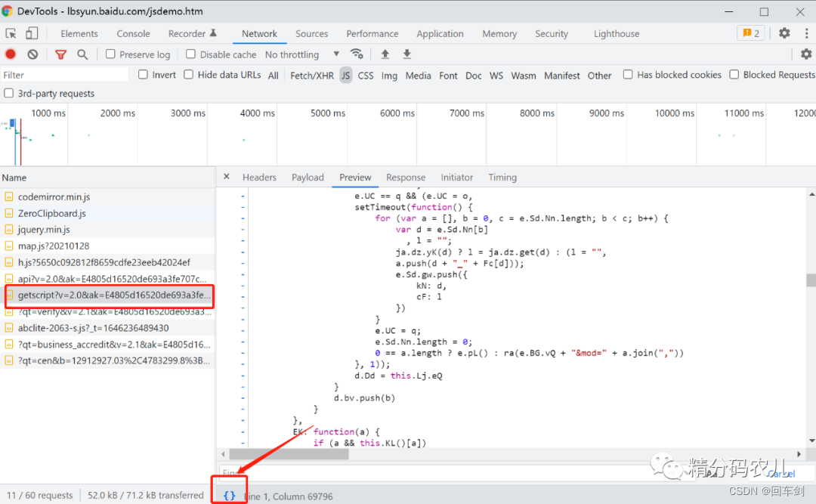
Task: Switch to the Elements tab
Action: 79,34
